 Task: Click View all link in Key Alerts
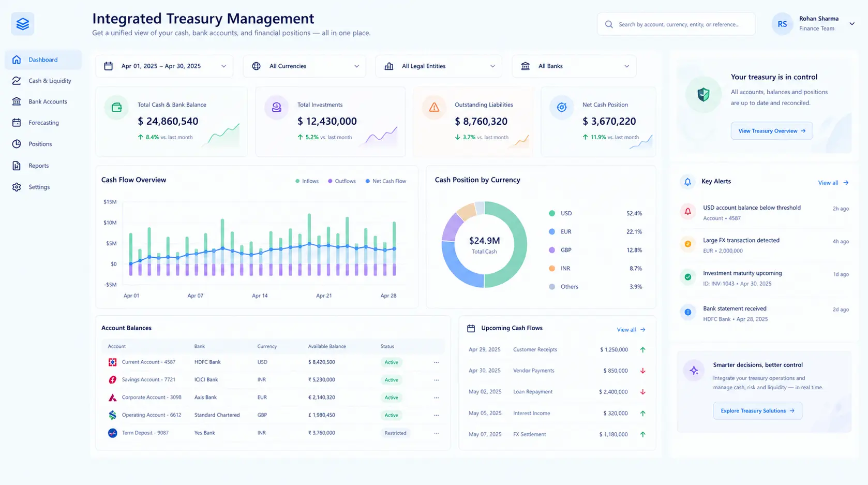(833, 183)
